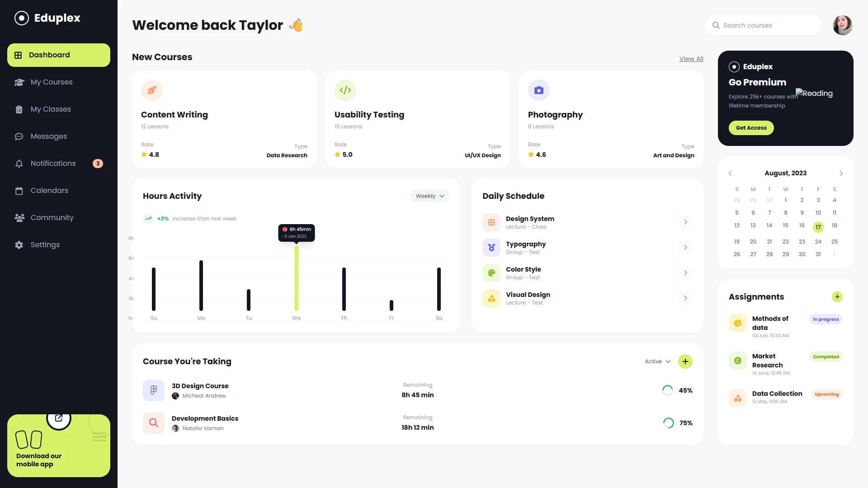Image resolution: width=868 pixels, height=488 pixels.
Task: Open the Usability Testing code icon
Action: tap(345, 90)
